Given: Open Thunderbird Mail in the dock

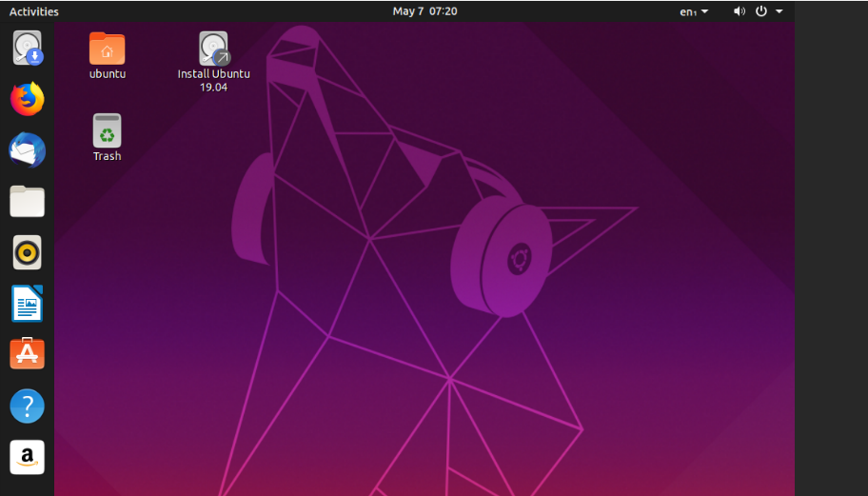Looking at the screenshot, I should 28,149.
